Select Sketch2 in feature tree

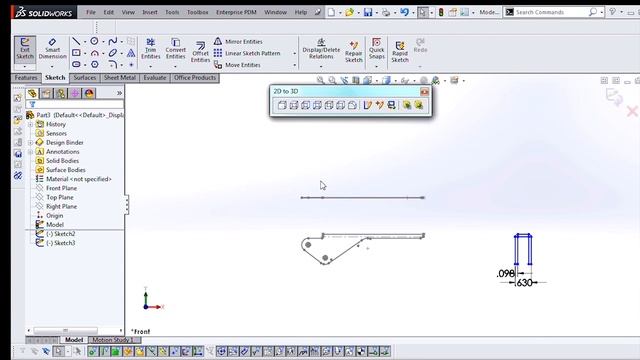pyautogui.click(x=60, y=234)
